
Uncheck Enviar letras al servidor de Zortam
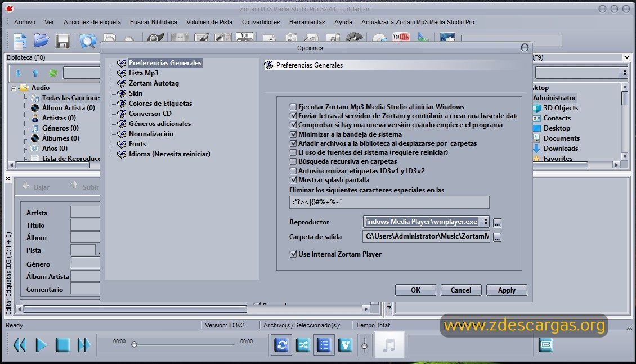click(293, 116)
